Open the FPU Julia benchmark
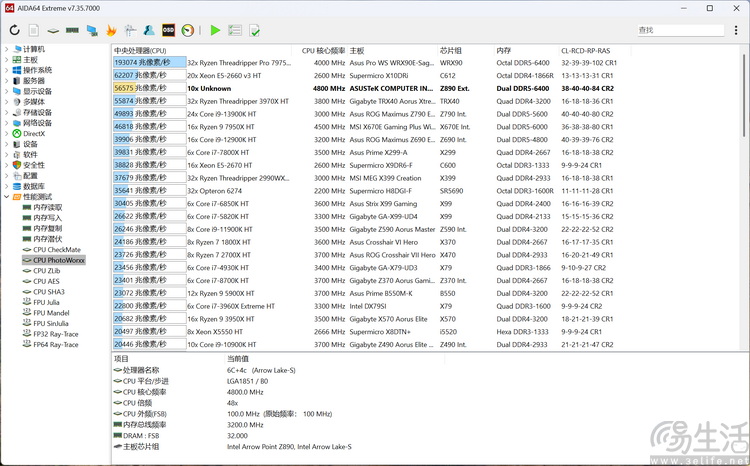This screenshot has height=466, width=750. (46, 302)
